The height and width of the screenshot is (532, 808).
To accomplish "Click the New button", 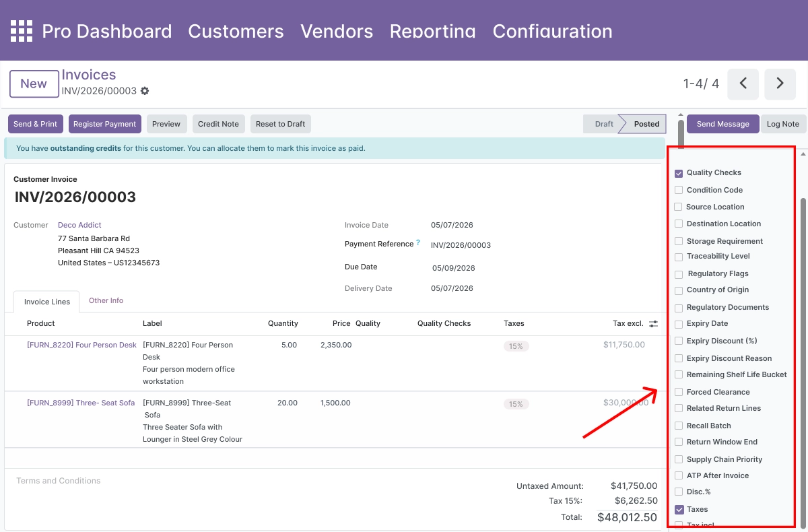I will pyautogui.click(x=34, y=84).
